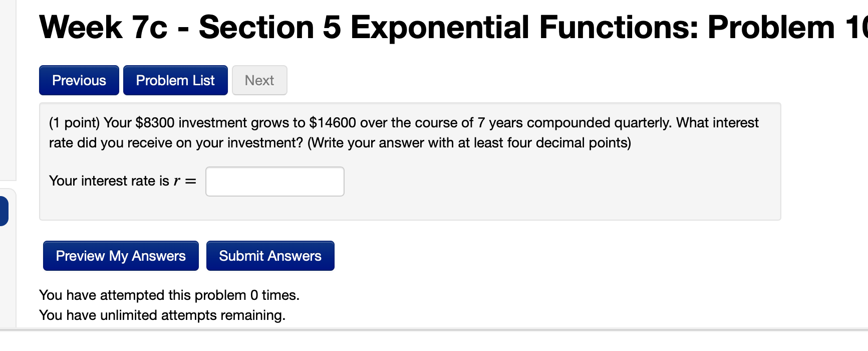The height and width of the screenshot is (351, 868).
Task: Expand the collapsed left sidebar panel
Action: pyautogui.click(x=4, y=211)
